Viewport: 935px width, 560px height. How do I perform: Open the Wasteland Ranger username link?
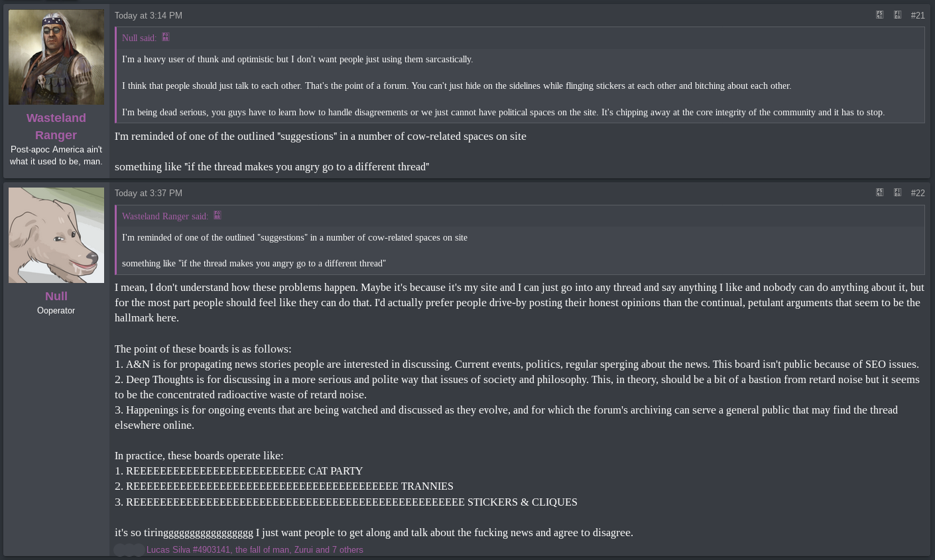click(x=56, y=126)
